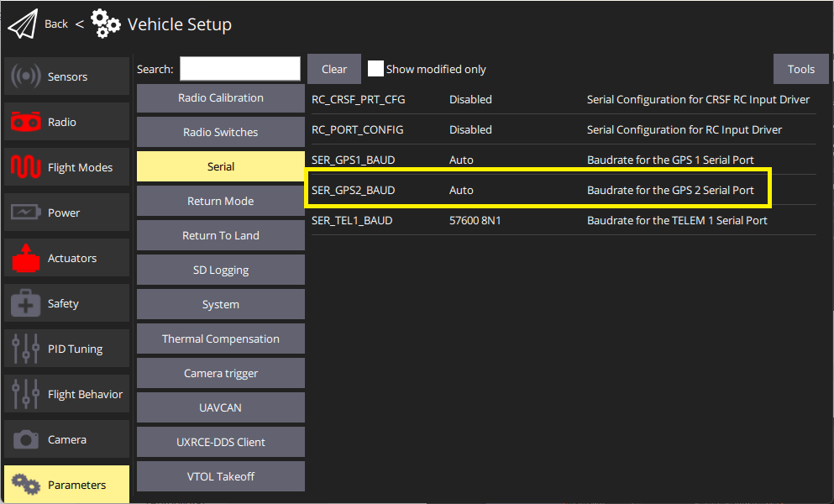Click the paper plane Fly view icon
Screen dimensions: 834x504
click(x=24, y=24)
